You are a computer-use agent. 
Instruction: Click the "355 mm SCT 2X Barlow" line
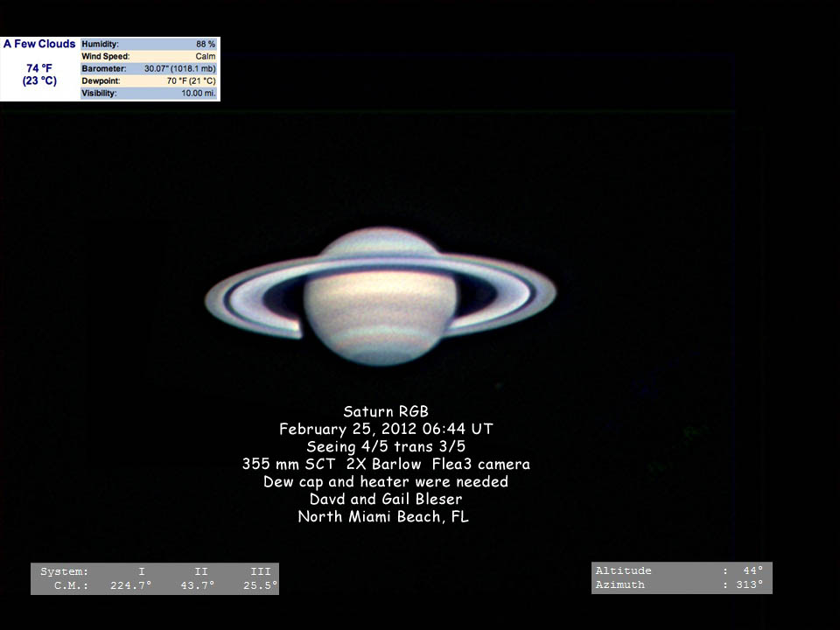(x=386, y=464)
